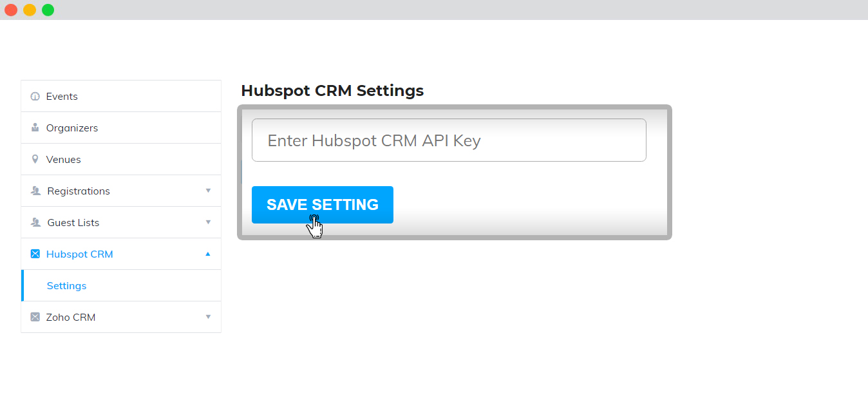868x409 pixels.
Task: Click the Guest Lists user icon
Action: click(36, 222)
